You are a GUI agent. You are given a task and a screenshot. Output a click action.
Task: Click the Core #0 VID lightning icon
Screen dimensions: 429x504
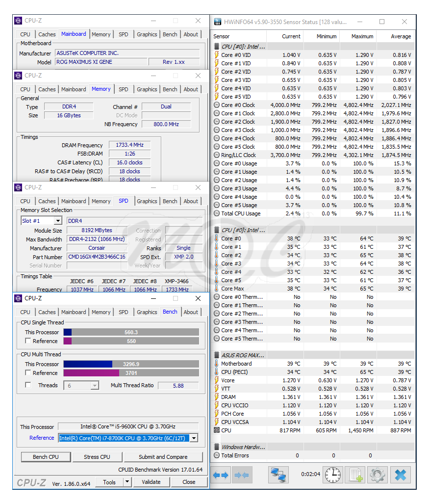(x=217, y=54)
